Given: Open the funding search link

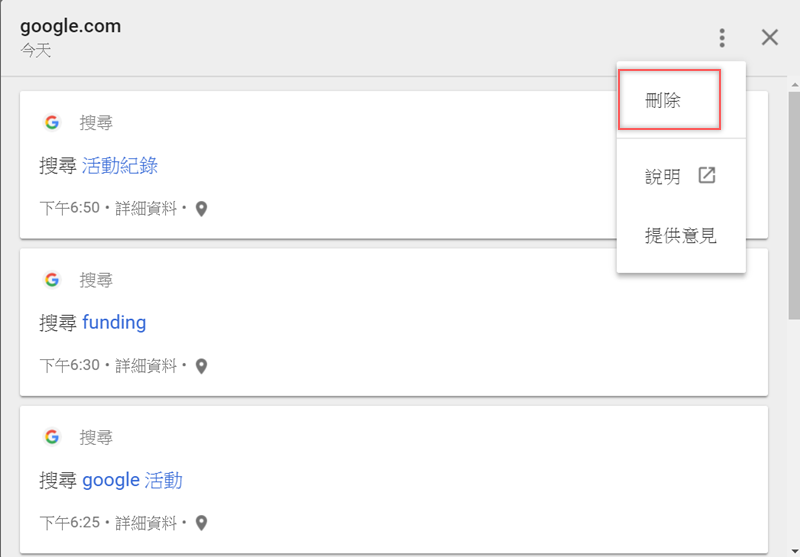Looking at the screenshot, I should pos(114,323).
